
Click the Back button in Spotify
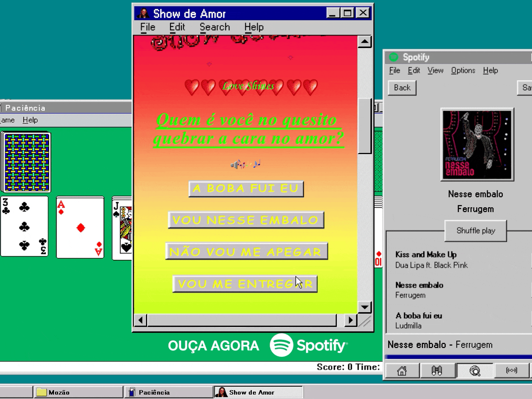402,88
